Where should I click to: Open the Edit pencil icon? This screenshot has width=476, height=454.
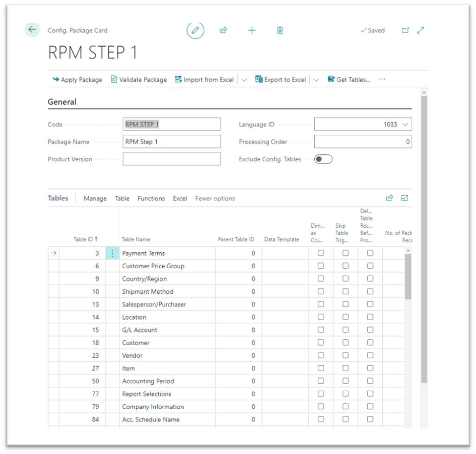point(195,30)
